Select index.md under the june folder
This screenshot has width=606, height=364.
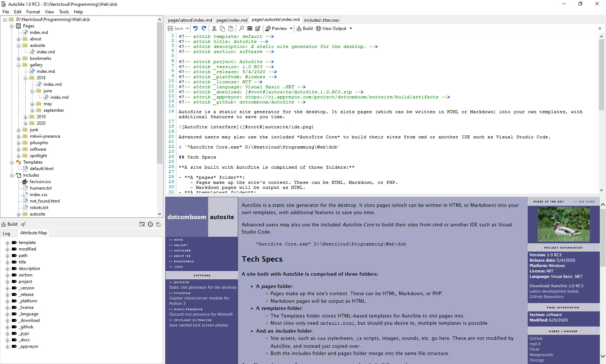60,97
